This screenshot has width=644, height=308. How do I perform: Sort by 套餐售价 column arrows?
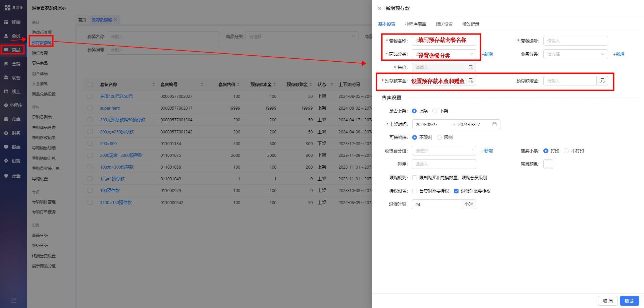(x=238, y=84)
